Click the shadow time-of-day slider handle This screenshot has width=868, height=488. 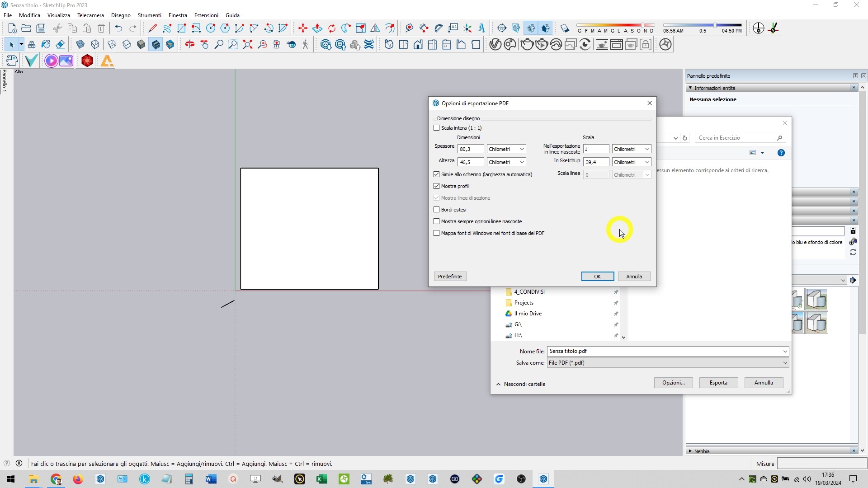[x=715, y=25]
